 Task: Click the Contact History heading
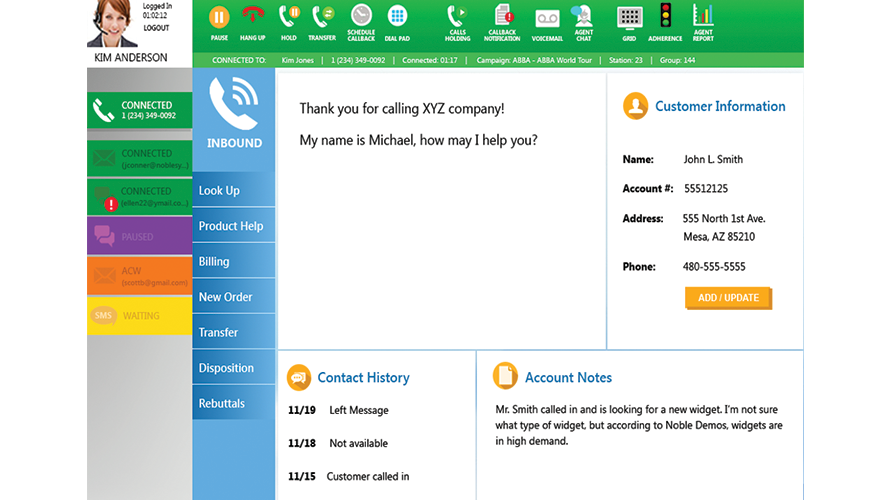point(363,377)
